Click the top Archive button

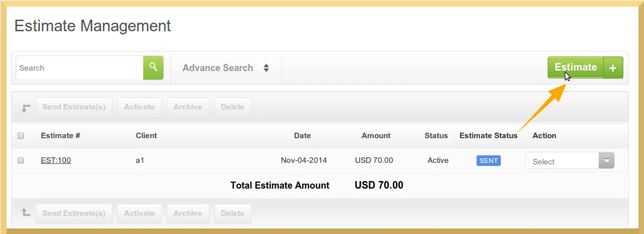coord(188,107)
